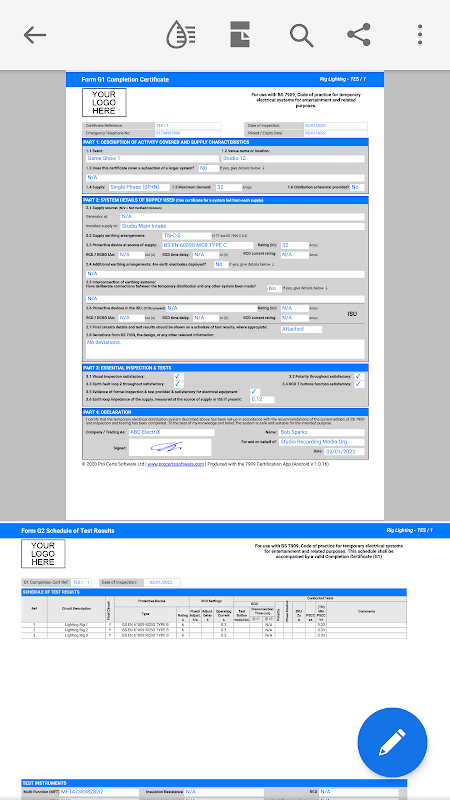
Task: Open the search magnifier tool
Action: (302, 35)
